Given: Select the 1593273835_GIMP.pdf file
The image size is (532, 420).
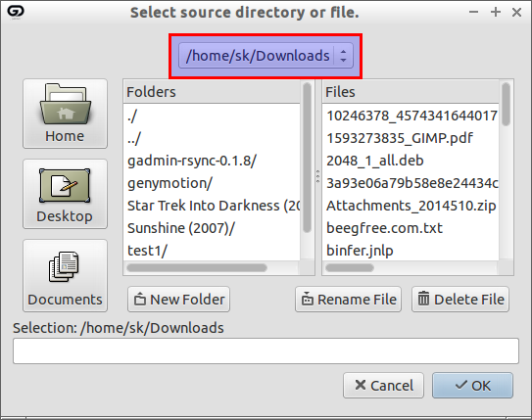Looking at the screenshot, I should 400,138.
